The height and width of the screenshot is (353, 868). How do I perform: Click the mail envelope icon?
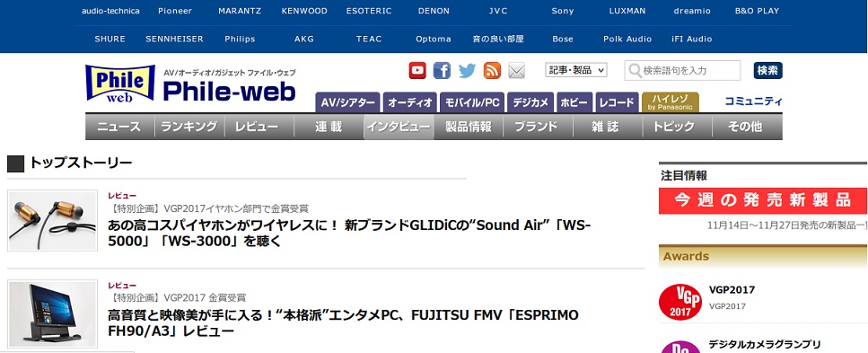[516, 70]
